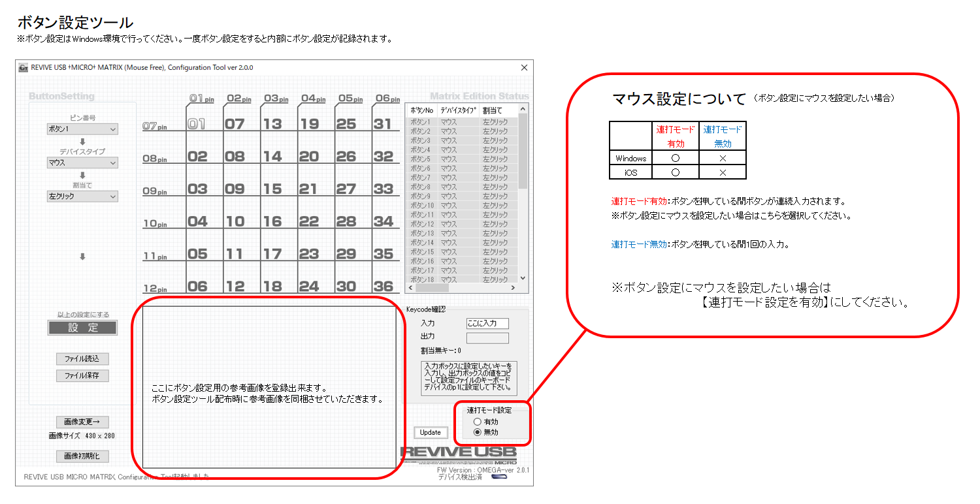Click the Update button
Screen dimensions: 980x504
click(x=430, y=432)
